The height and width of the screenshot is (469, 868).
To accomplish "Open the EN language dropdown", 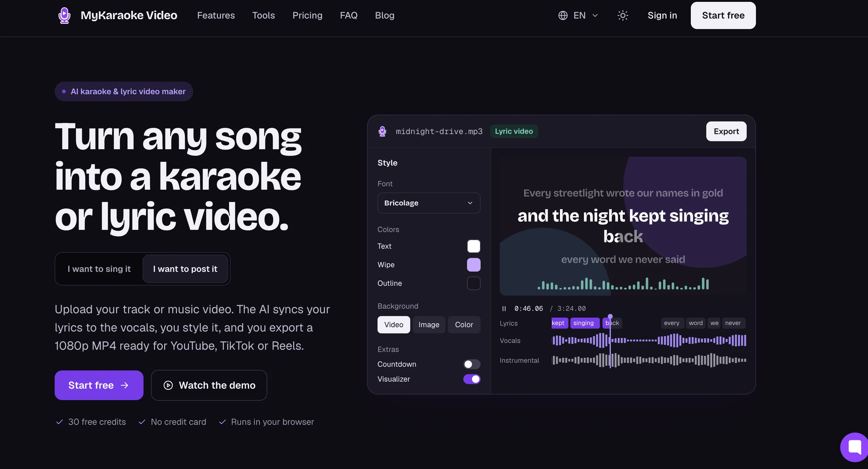I will point(578,15).
